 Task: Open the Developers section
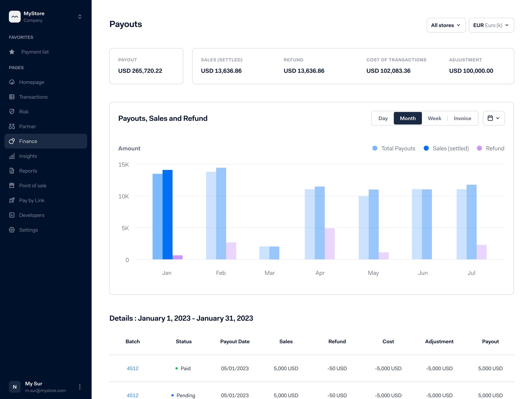click(31, 215)
